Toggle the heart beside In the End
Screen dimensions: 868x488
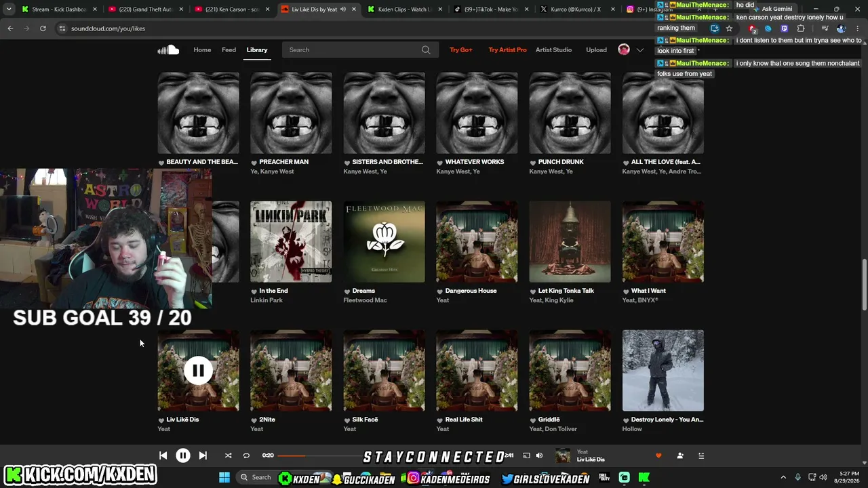point(254,291)
